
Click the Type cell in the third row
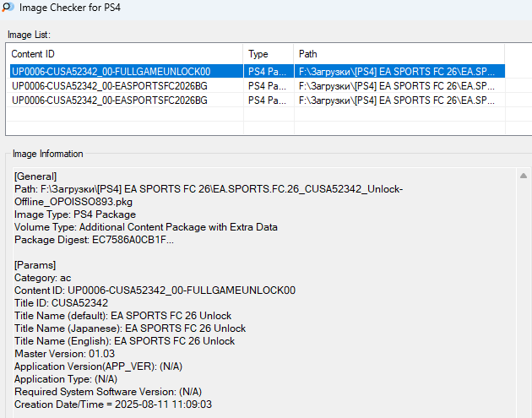(268, 100)
